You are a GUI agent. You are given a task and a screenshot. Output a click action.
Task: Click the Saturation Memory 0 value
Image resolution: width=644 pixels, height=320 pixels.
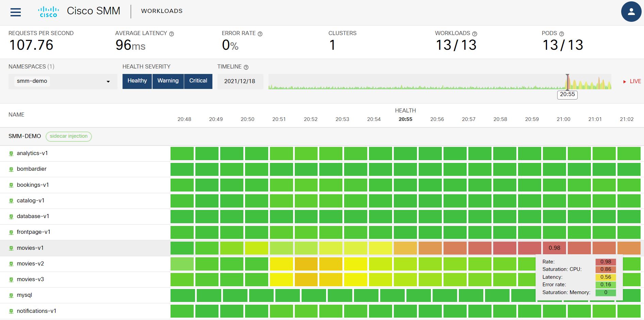pyautogui.click(x=606, y=292)
